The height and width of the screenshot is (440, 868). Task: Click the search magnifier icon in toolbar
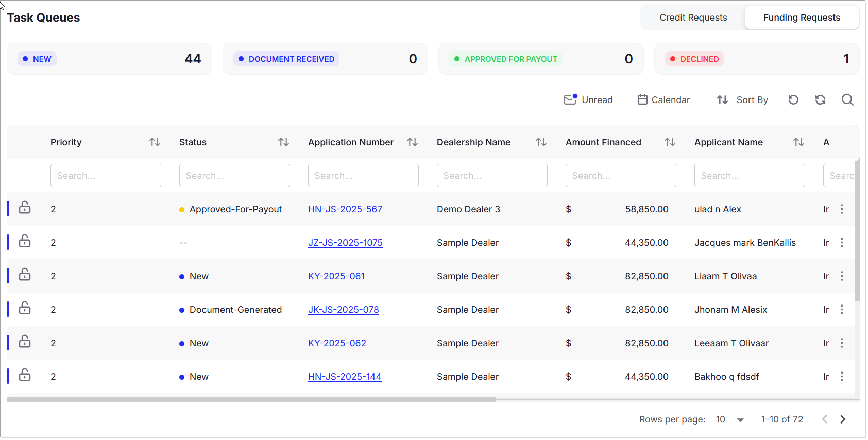847,100
